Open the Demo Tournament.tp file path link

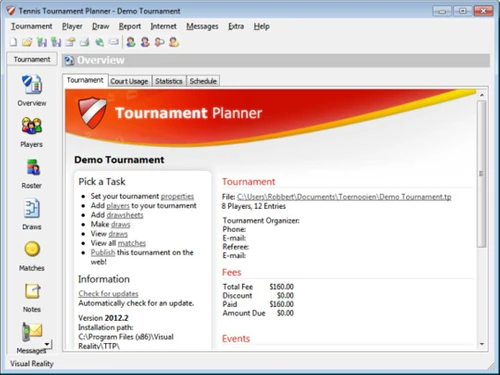click(x=344, y=197)
